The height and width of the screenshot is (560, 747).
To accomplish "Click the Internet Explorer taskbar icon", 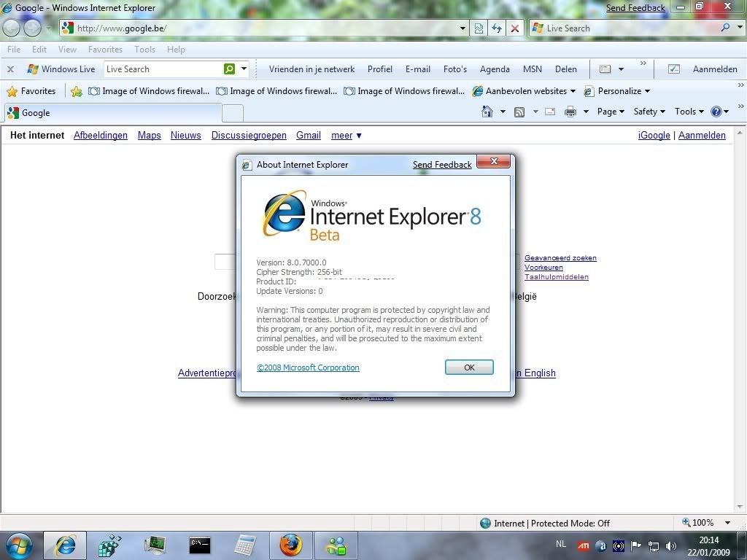I will tap(65, 545).
